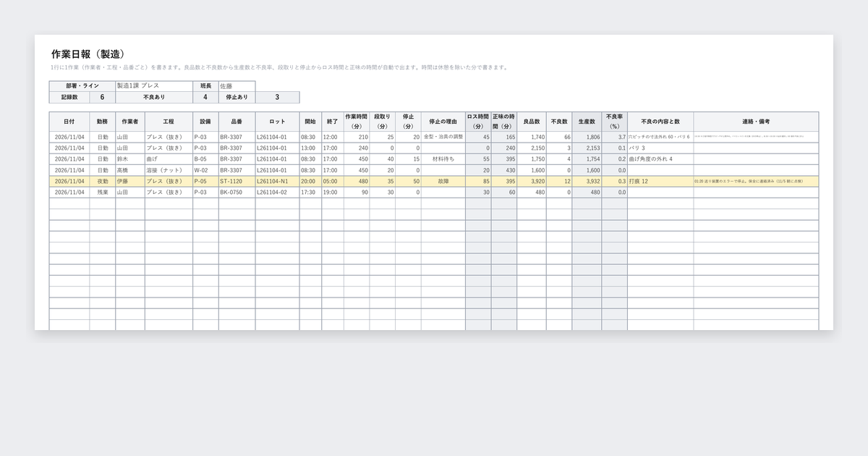
Task: Select the 記録数 label cell
Action: (69, 97)
